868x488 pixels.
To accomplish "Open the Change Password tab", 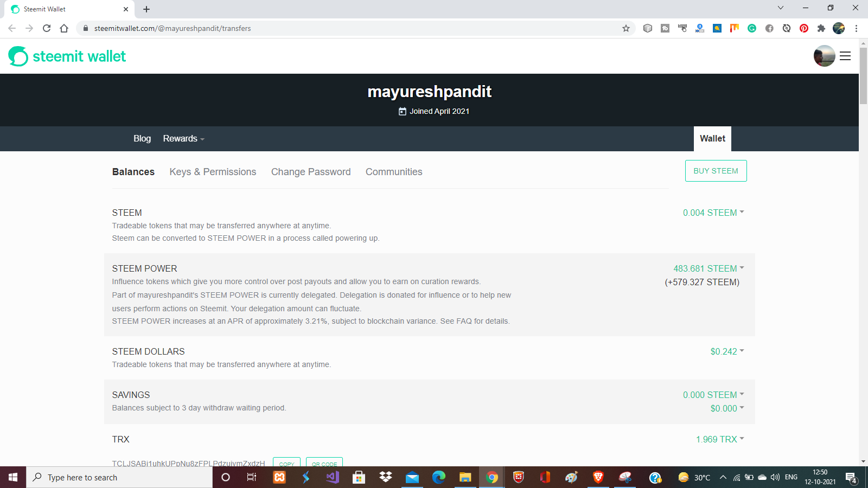I will tap(311, 172).
